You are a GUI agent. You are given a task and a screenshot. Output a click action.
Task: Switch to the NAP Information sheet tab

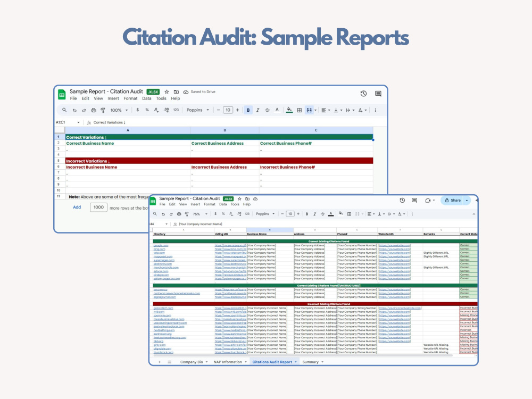[x=228, y=362]
